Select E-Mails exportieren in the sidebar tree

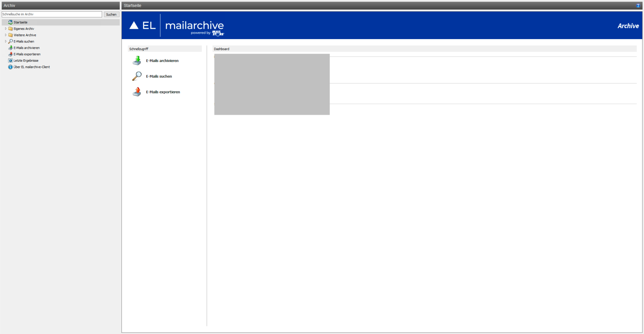[27, 54]
